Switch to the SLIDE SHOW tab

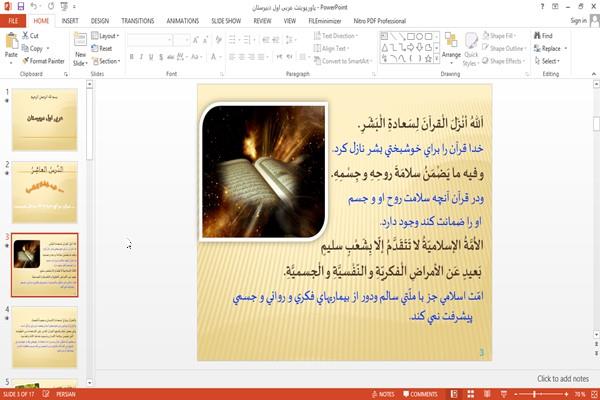226,21
